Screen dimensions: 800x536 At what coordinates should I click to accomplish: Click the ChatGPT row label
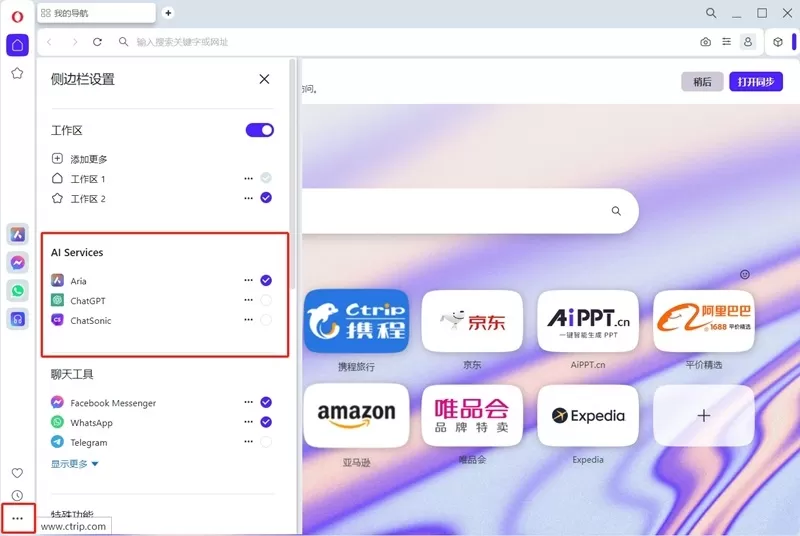click(88, 301)
